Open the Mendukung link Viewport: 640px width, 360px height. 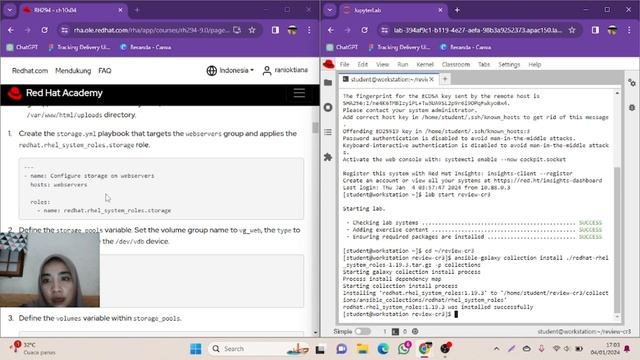(x=73, y=71)
